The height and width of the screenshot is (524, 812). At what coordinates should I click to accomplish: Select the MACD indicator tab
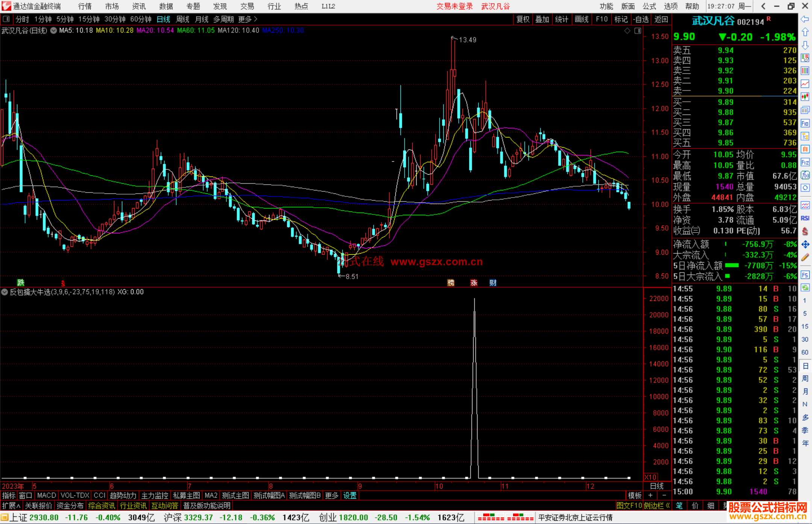click(x=46, y=495)
